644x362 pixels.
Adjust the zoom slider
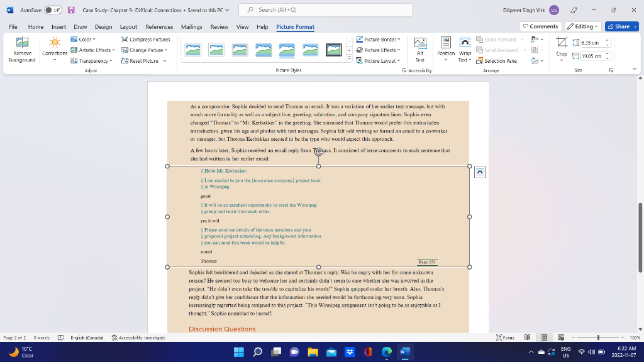598,337
